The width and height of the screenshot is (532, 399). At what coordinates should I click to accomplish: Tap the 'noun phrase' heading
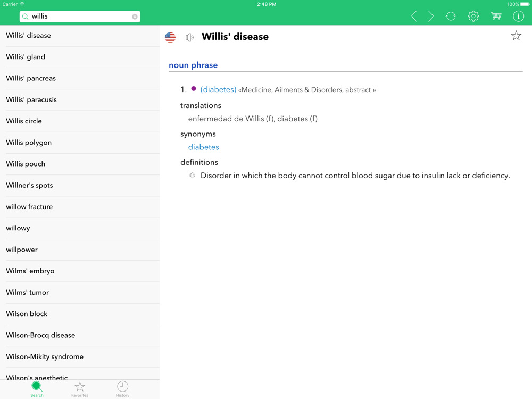(193, 65)
